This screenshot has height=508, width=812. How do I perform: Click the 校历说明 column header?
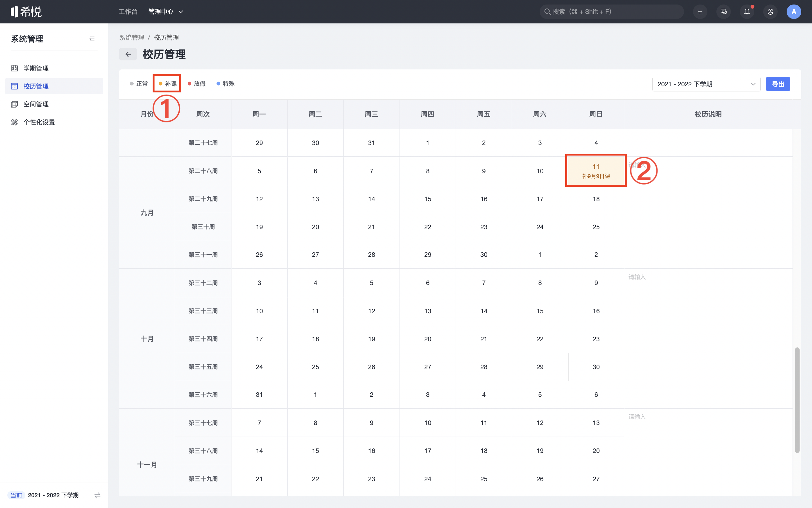[708, 114]
